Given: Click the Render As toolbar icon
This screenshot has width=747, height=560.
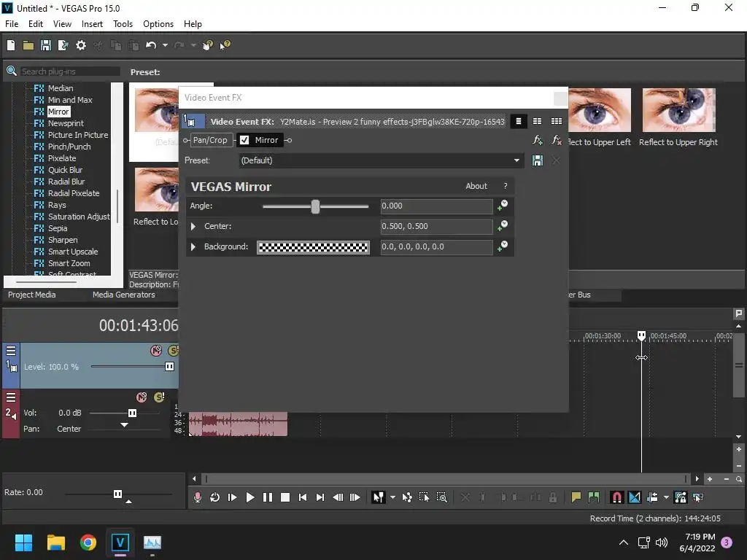Looking at the screenshot, I should tap(63, 45).
